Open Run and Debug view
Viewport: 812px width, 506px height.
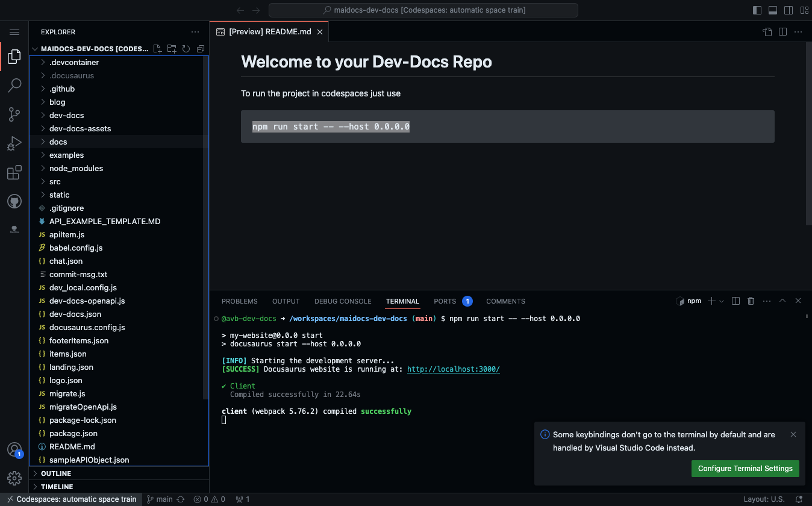click(x=14, y=144)
